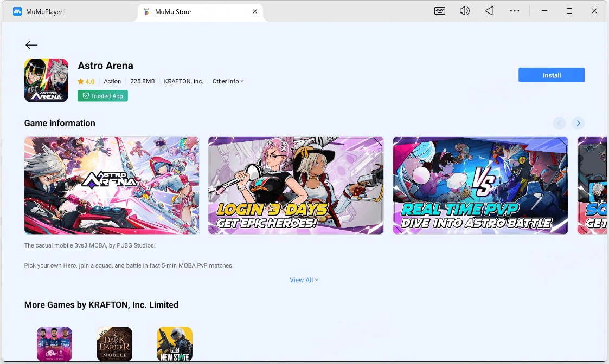Select the MuMu Store tab

click(x=200, y=11)
